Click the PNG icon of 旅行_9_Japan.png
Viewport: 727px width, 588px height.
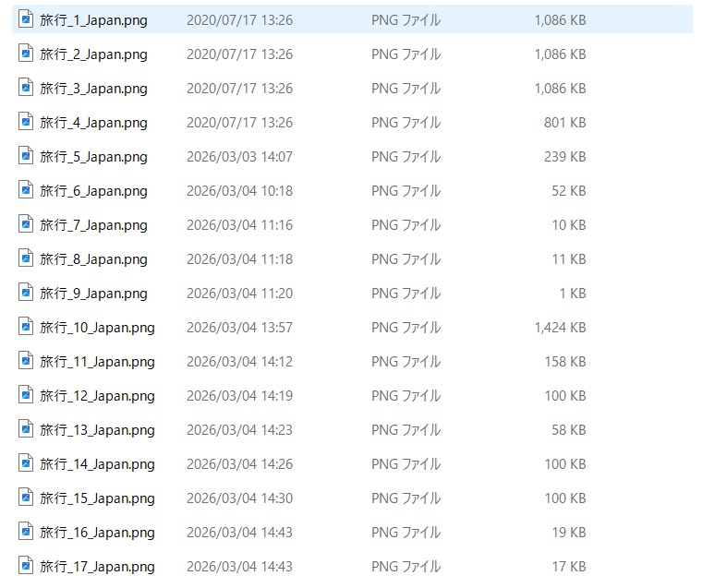click(26, 293)
